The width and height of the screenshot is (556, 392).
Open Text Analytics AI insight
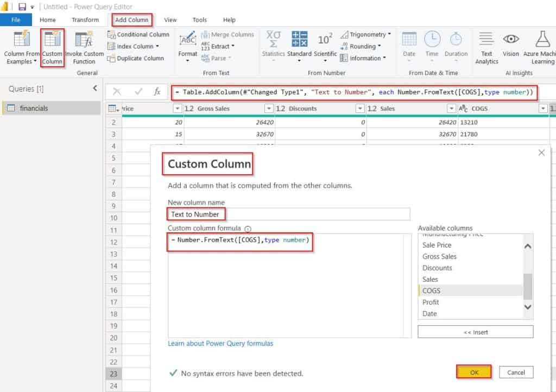click(x=486, y=48)
